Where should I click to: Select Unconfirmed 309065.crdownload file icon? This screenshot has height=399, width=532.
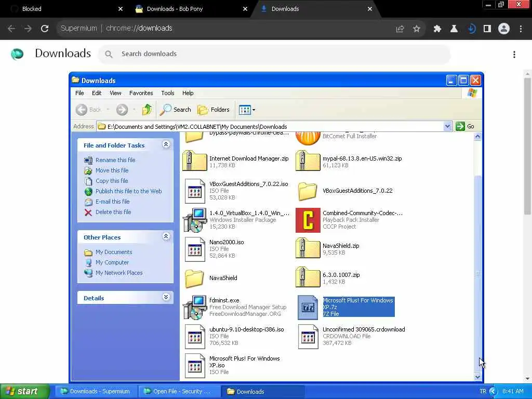[x=308, y=337]
